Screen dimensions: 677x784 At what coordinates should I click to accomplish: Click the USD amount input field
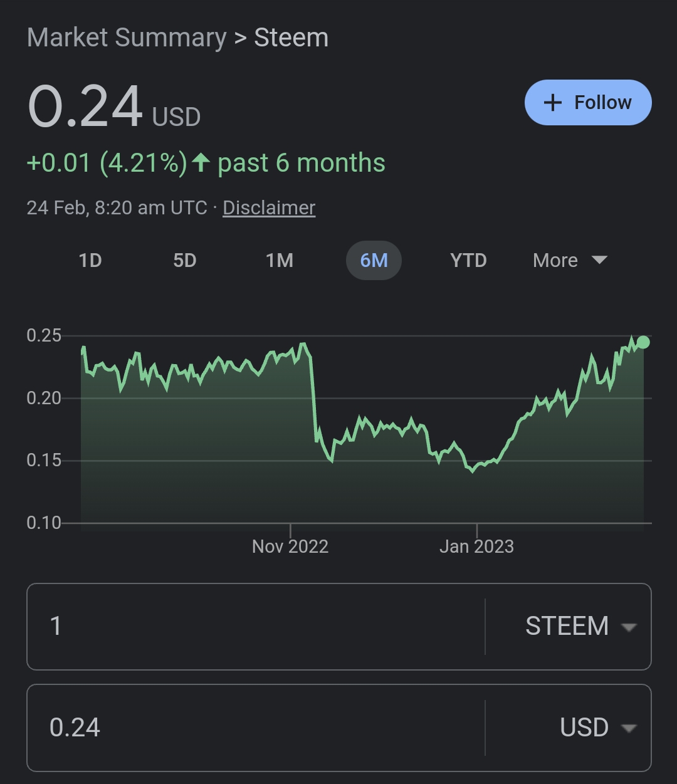[256, 728]
